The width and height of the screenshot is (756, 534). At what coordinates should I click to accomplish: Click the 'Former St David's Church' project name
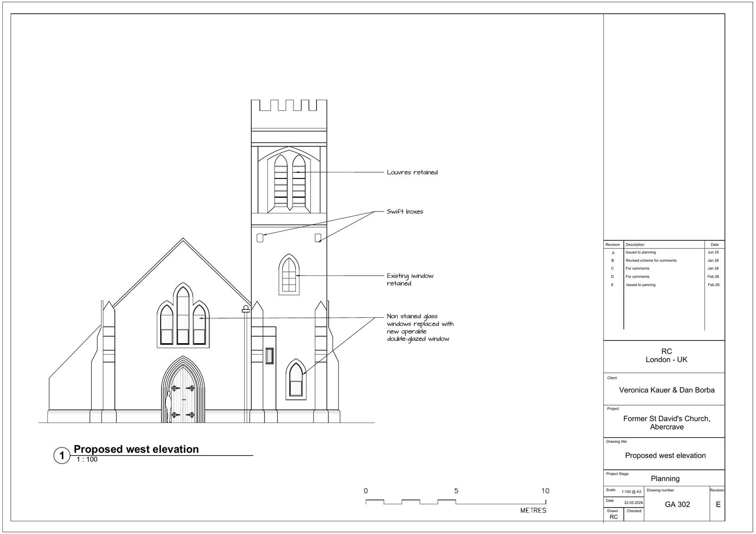click(667, 423)
